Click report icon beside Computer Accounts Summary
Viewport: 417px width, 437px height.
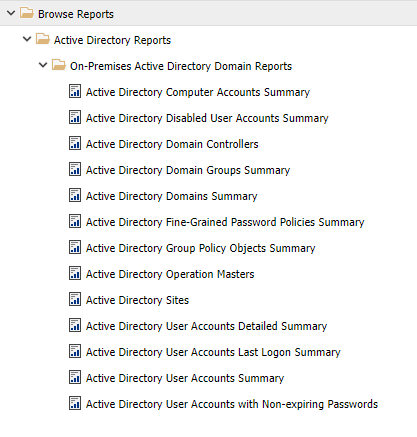point(75,91)
